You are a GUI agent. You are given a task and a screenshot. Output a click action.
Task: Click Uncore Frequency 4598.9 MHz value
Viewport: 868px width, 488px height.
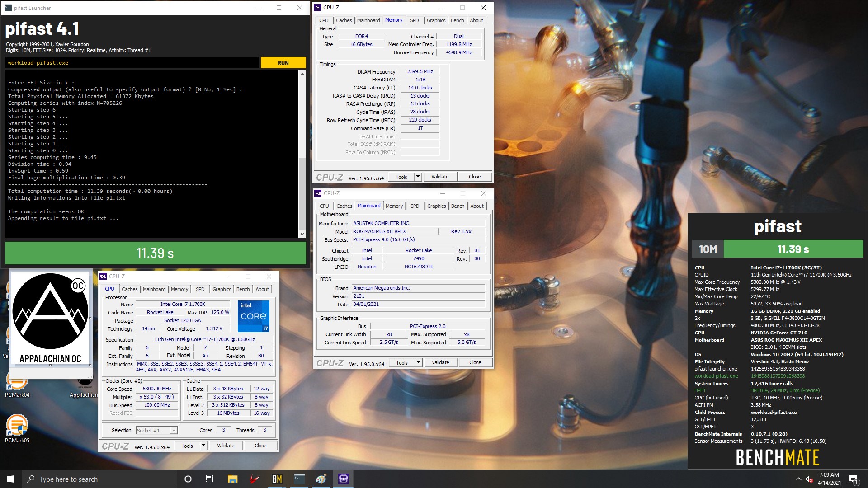[x=459, y=52]
